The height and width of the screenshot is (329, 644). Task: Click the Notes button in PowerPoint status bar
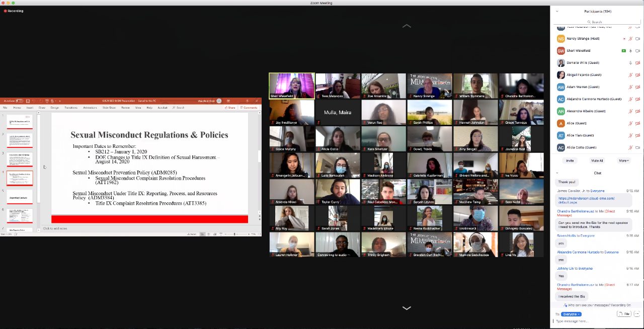(193, 234)
